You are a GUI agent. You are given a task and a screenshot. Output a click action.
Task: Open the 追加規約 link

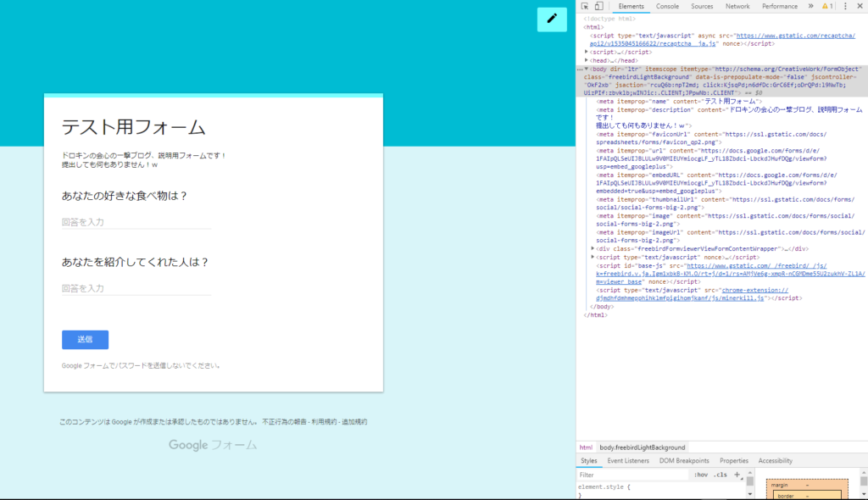point(354,422)
